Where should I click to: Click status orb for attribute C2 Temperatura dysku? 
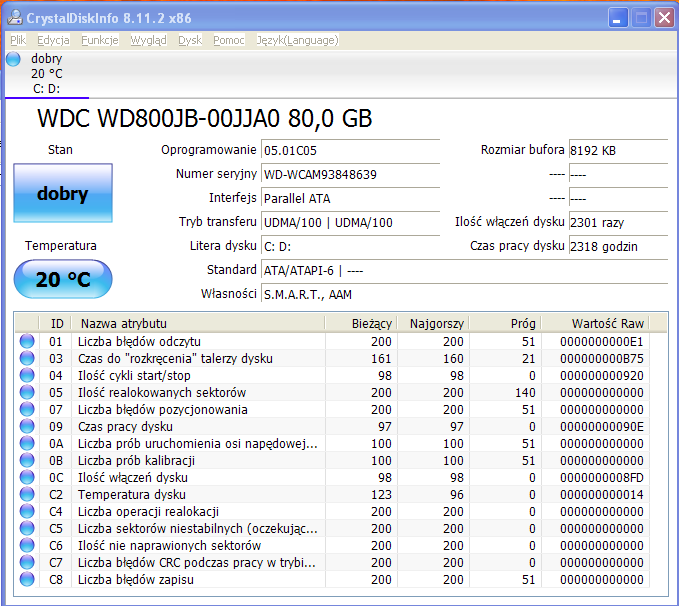[x=27, y=494]
